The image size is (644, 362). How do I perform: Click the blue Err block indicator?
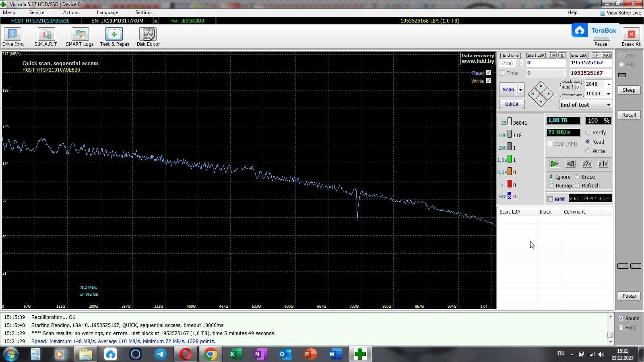coord(509,196)
